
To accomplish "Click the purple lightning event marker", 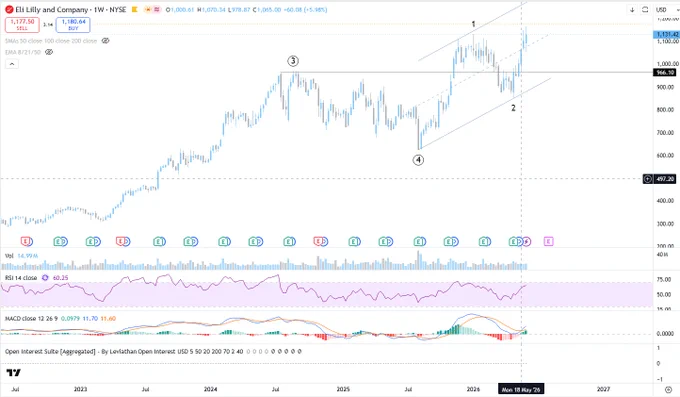I will coord(526,241).
